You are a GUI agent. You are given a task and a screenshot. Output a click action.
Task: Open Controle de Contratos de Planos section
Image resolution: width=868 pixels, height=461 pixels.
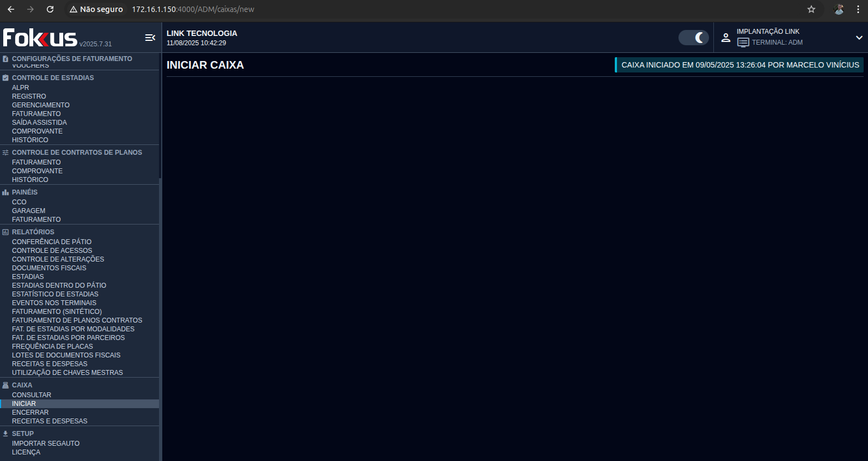click(x=77, y=153)
